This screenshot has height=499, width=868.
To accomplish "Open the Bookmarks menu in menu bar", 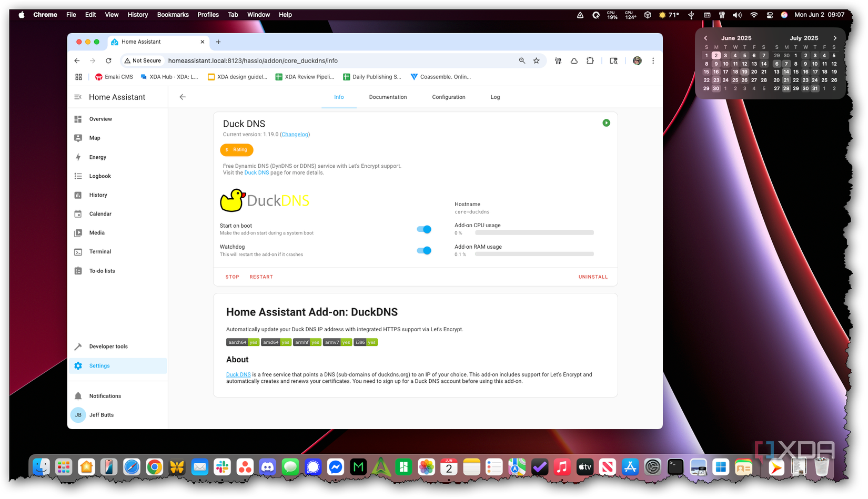I will [x=173, y=15].
